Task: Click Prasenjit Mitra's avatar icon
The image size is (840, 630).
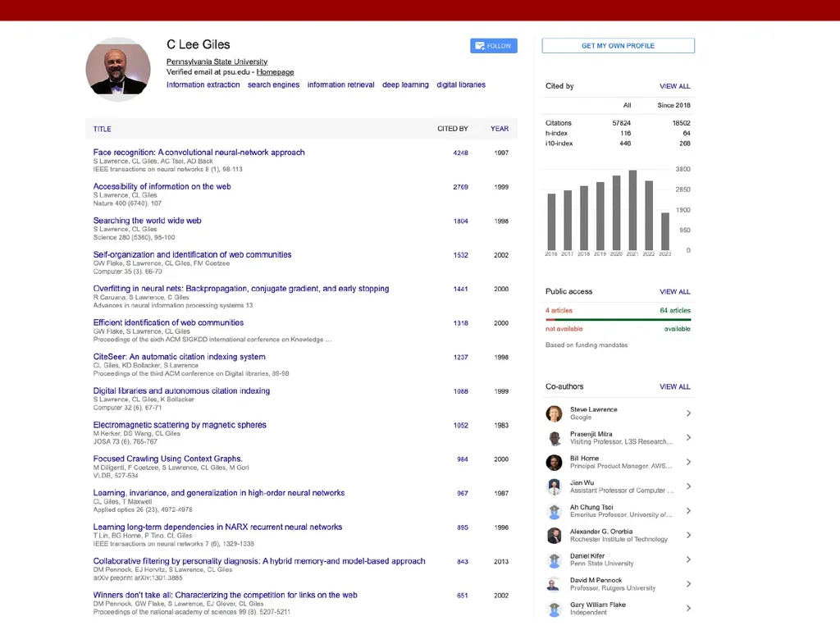Action: tap(554, 438)
